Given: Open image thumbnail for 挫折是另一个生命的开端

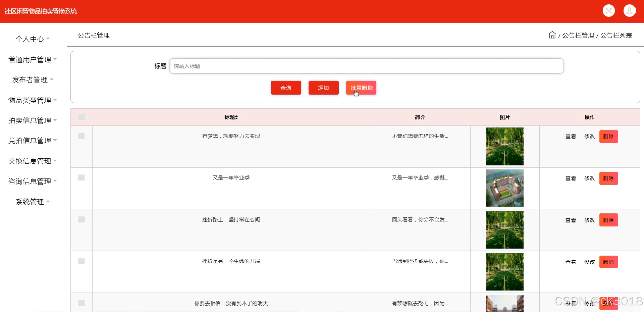Looking at the screenshot, I should 505,272.
